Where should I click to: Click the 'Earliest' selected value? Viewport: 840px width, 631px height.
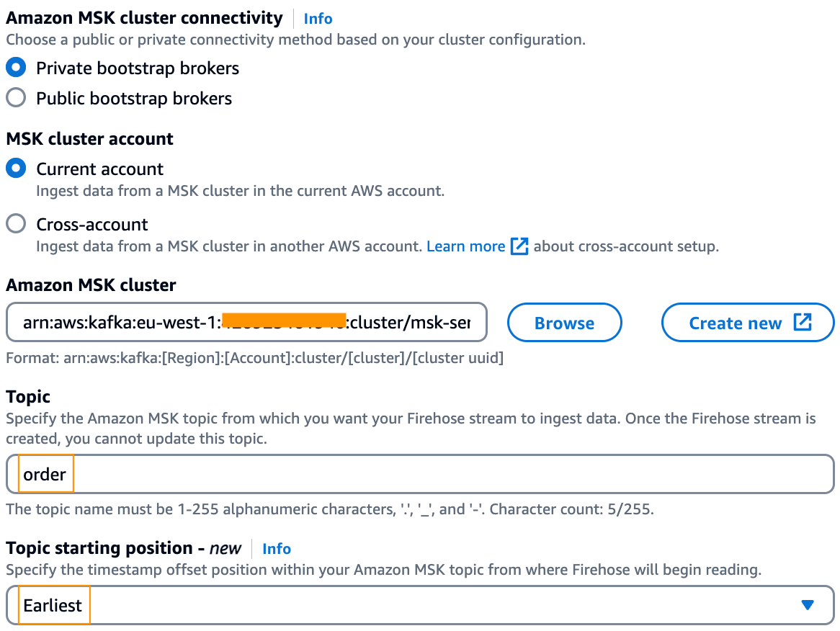point(53,605)
